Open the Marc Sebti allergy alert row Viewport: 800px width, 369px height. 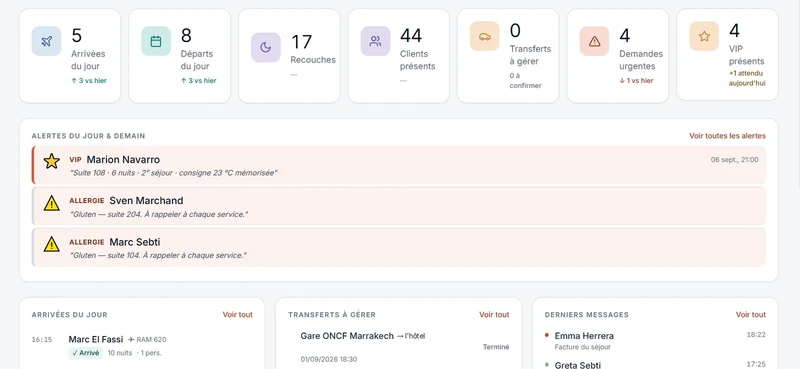point(398,247)
